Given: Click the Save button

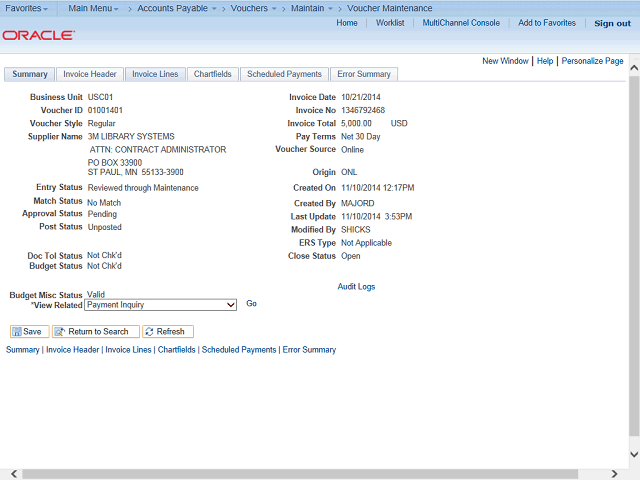Looking at the screenshot, I should (29, 331).
